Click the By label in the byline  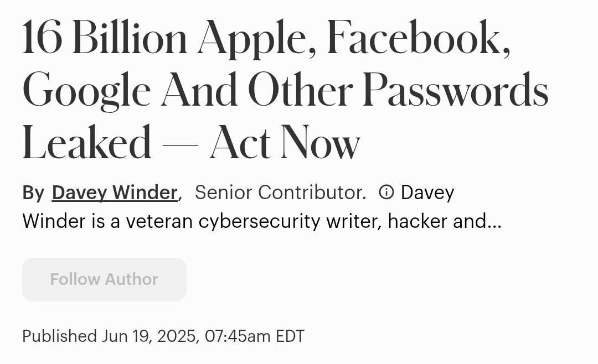coord(33,192)
